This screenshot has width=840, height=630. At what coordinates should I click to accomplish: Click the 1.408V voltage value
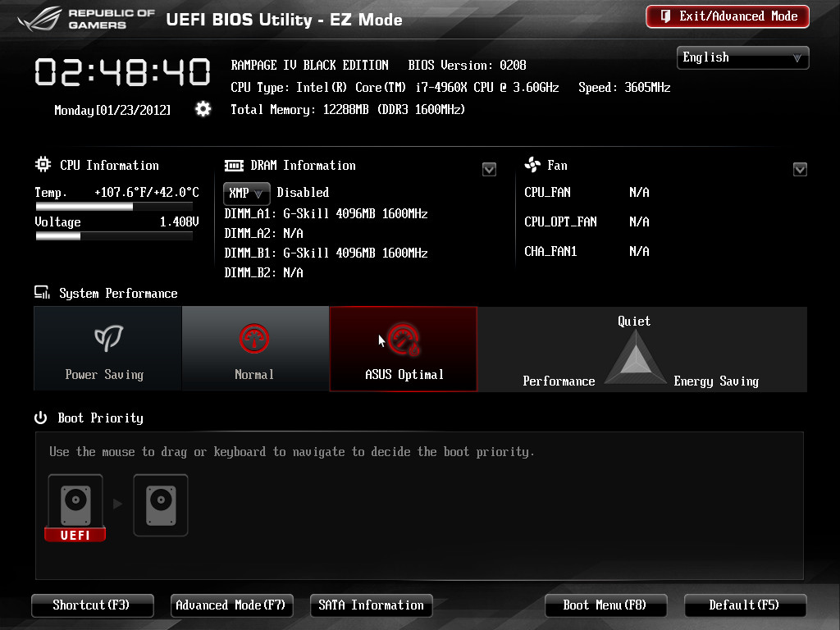(180, 221)
